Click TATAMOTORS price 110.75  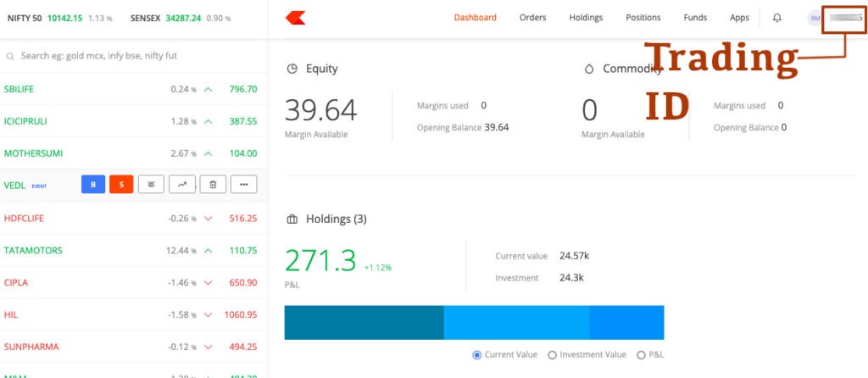pos(243,251)
